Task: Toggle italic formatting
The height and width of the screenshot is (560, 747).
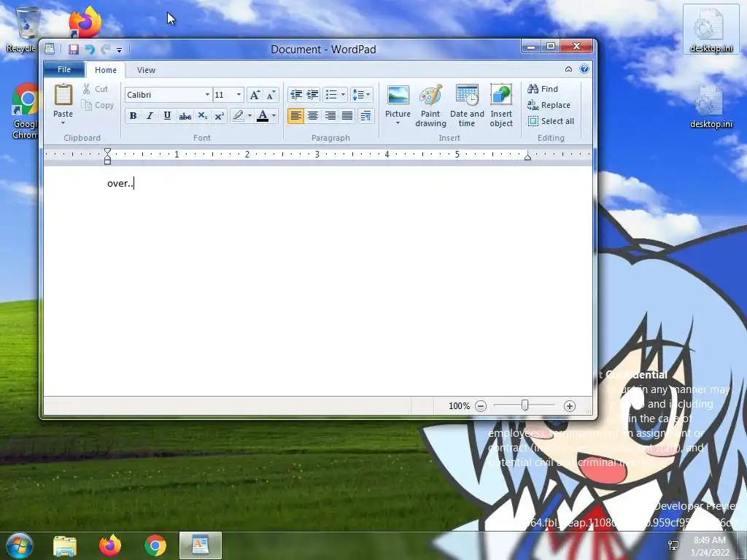Action: pos(150,116)
